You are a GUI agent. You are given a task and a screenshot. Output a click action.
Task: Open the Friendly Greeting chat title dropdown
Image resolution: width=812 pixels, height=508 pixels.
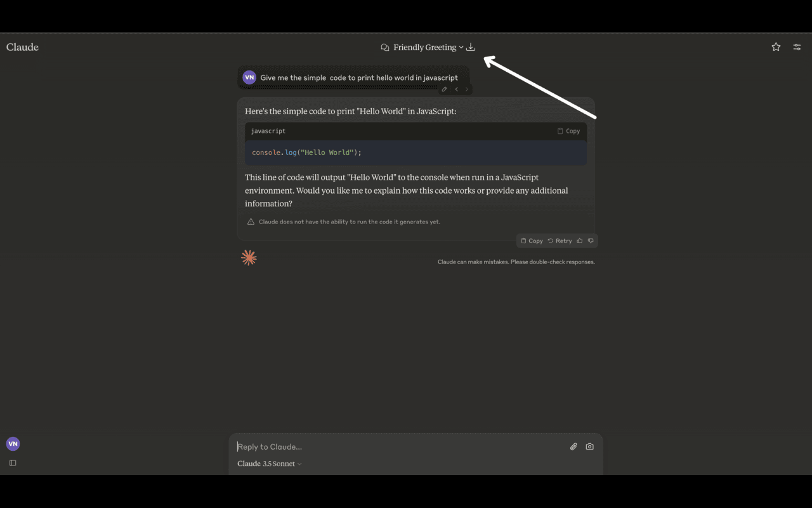(428, 47)
